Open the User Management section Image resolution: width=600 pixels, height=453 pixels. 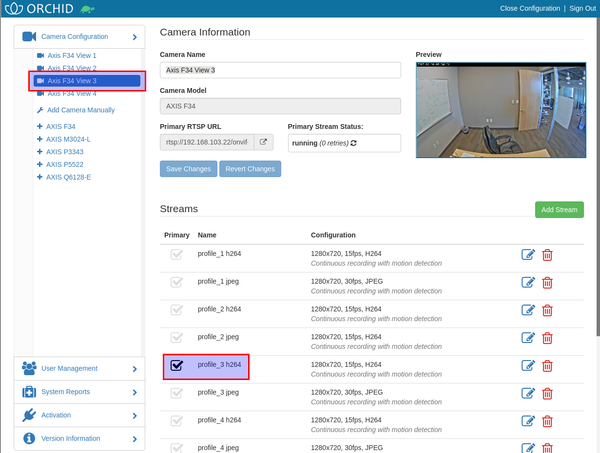click(79, 368)
